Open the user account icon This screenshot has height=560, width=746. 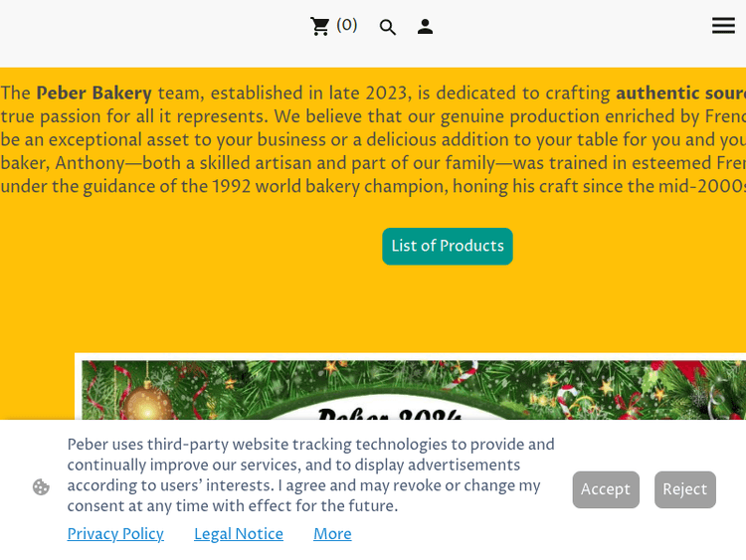425,27
